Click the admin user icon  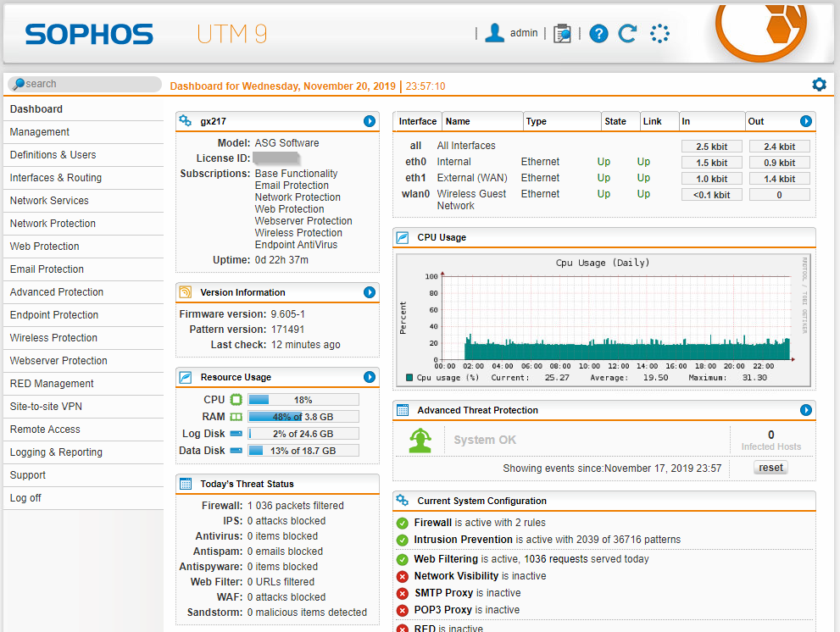click(494, 33)
